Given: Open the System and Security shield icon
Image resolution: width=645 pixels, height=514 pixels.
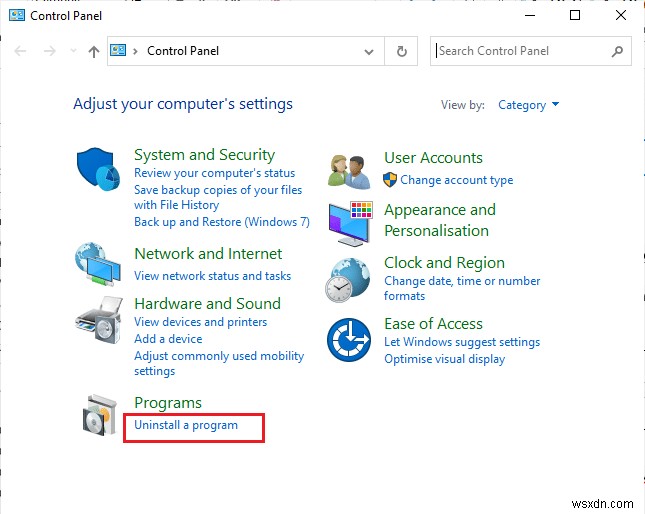Looking at the screenshot, I should tap(98, 170).
